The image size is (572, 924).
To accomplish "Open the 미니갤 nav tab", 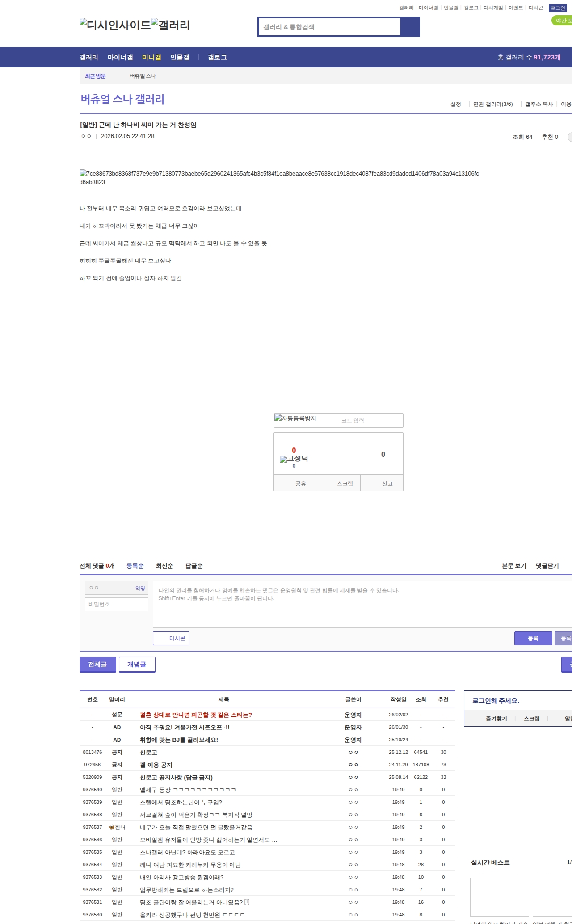I will [151, 57].
